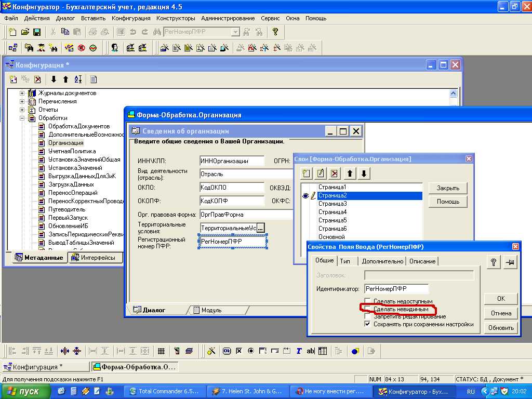Click the "Идентификатор" input field
Image resolution: width=532 pixels, height=399 pixels.
[x=396, y=289]
